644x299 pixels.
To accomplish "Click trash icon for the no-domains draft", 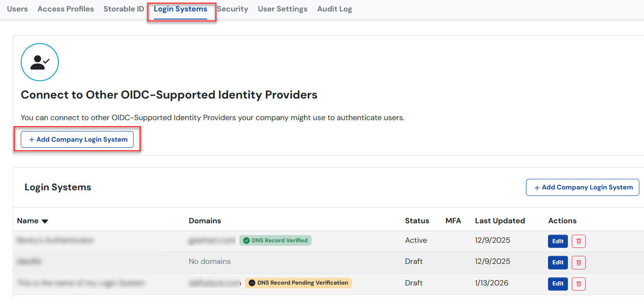I will click(x=578, y=262).
